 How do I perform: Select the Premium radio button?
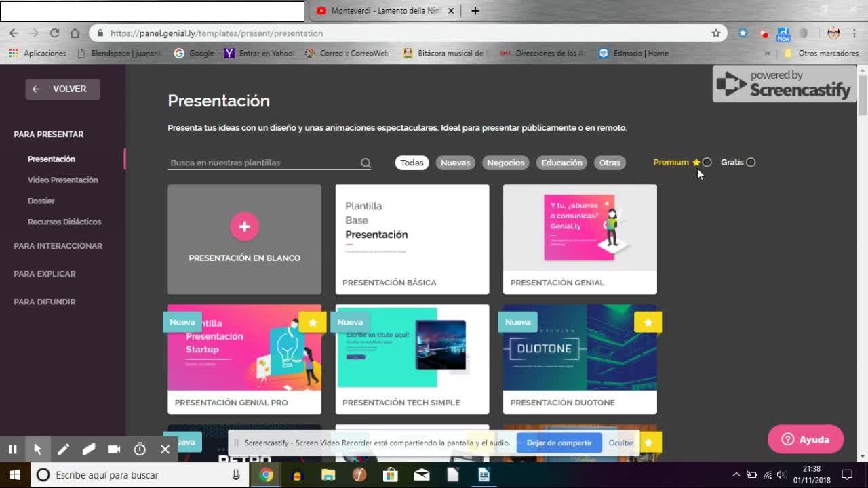pos(707,162)
